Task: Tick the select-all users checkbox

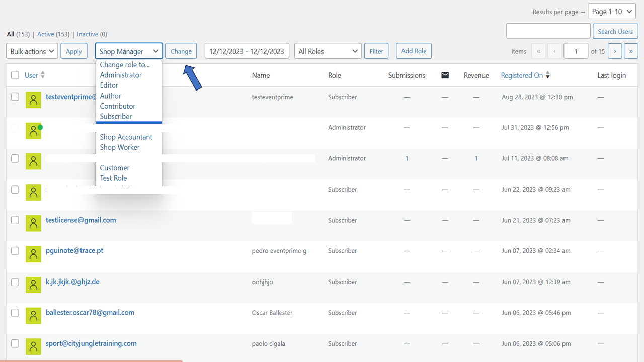Action: (15, 75)
